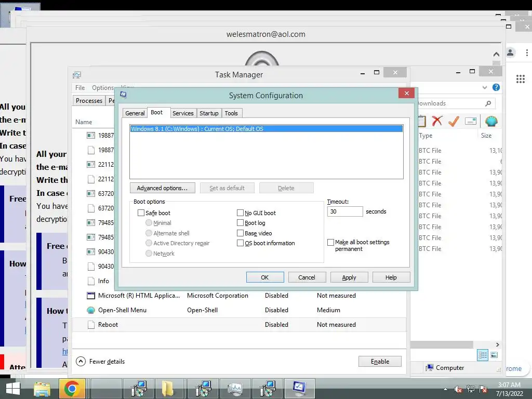Viewport: 532px width, 399px height.
Task: Collapse Task Manager with Fewer details
Action: point(100,362)
